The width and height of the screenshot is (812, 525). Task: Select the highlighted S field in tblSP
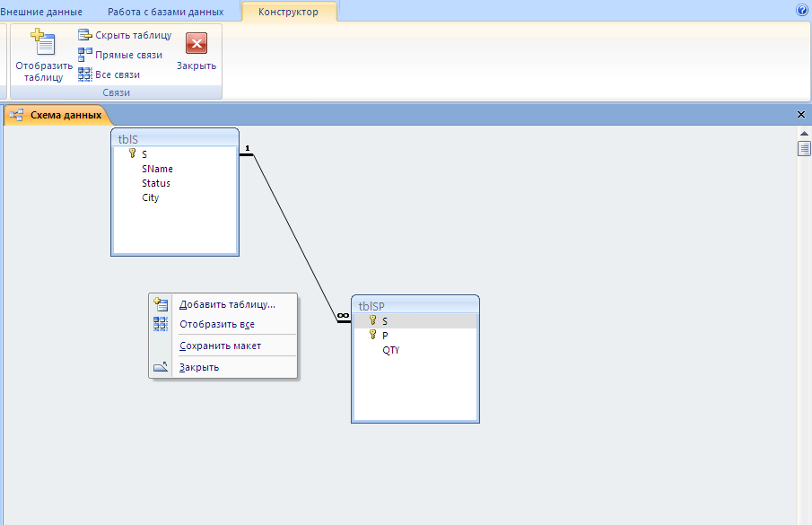click(x=415, y=321)
